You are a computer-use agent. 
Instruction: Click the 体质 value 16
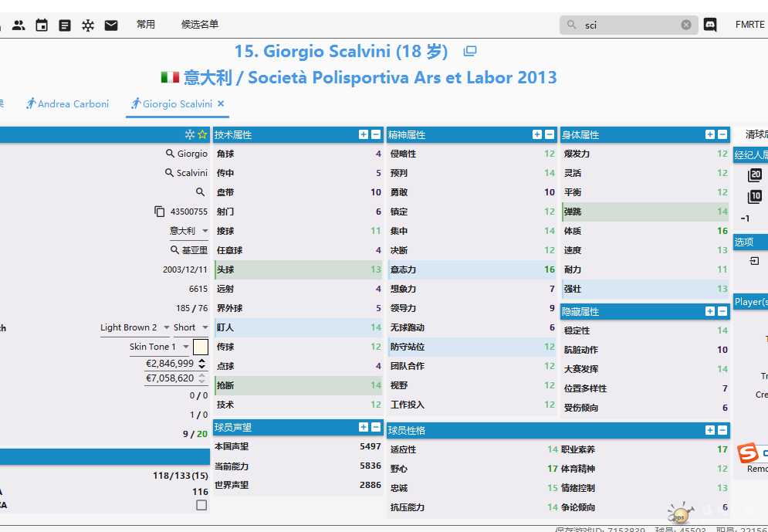click(x=722, y=231)
